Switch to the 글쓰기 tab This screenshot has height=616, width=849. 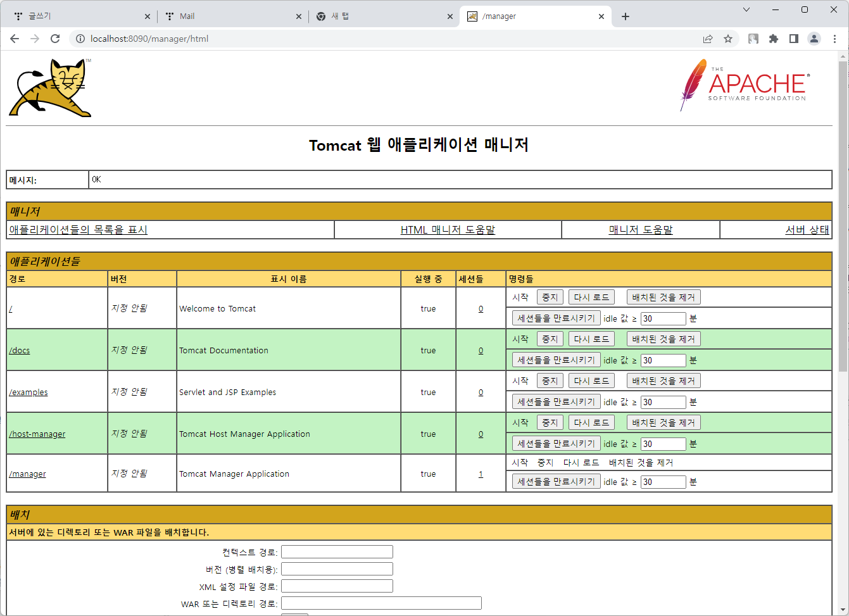[x=80, y=16]
